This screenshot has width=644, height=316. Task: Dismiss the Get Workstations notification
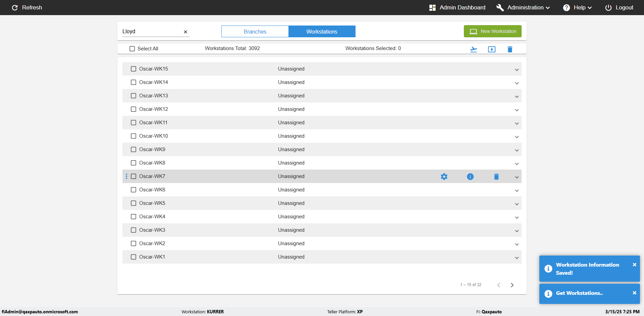[634, 293]
